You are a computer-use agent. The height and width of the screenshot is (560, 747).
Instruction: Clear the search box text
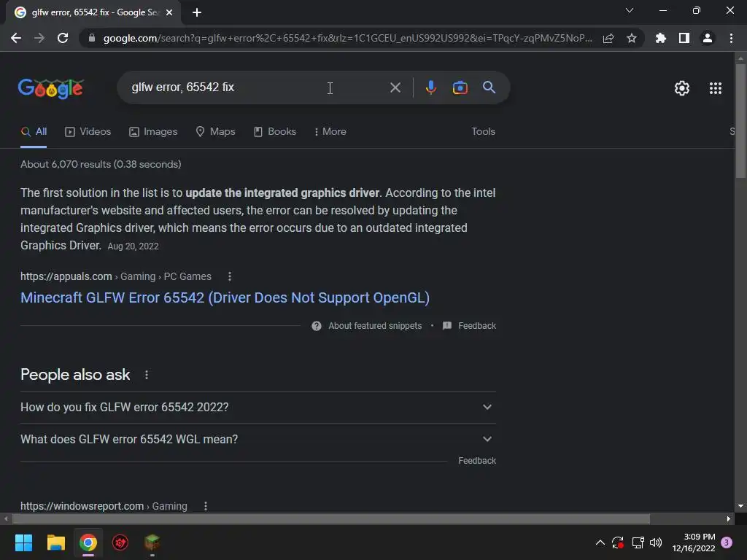click(x=395, y=87)
